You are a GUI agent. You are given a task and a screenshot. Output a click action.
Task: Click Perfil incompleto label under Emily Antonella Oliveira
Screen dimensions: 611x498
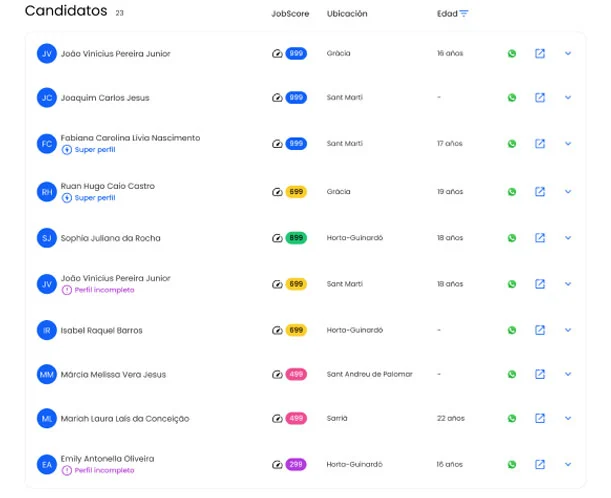[x=103, y=470]
